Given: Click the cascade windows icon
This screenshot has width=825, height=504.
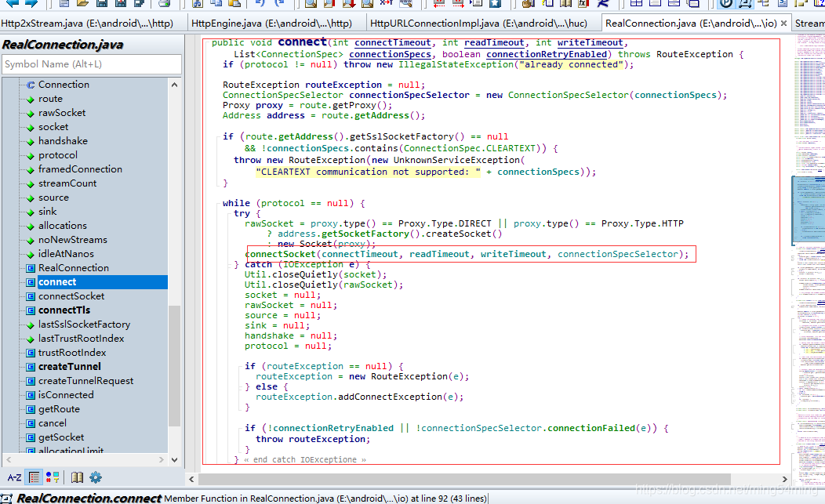Looking at the screenshot, I should (693, 3).
